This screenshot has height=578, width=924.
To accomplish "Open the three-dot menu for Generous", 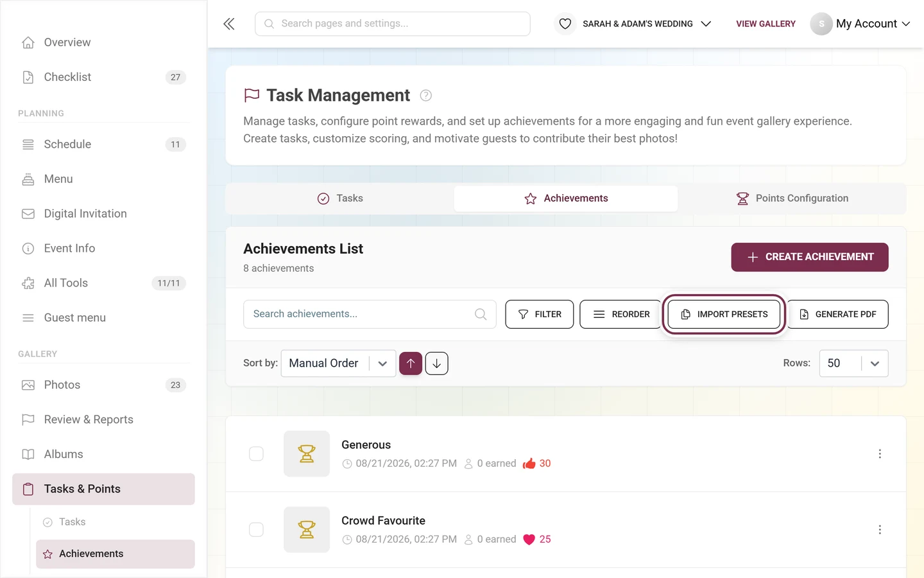I will tap(880, 454).
